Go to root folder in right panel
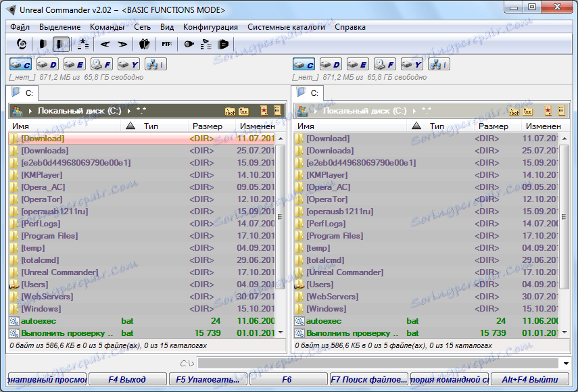578x392 pixels. [514, 111]
